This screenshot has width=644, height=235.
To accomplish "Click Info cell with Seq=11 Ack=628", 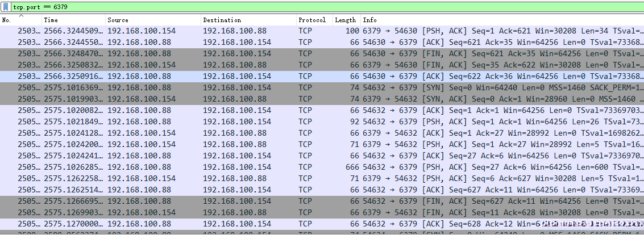I will coord(503,212).
